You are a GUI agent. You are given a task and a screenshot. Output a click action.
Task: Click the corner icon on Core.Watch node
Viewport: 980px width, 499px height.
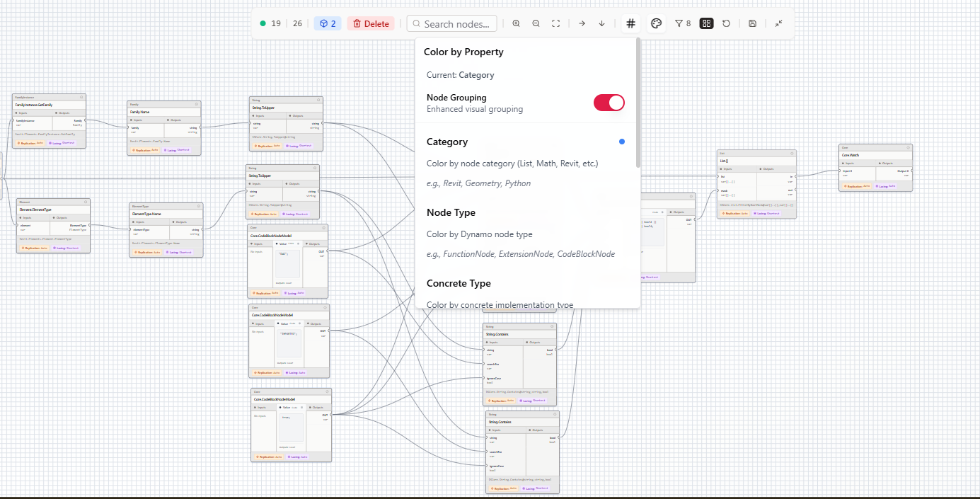point(908,147)
